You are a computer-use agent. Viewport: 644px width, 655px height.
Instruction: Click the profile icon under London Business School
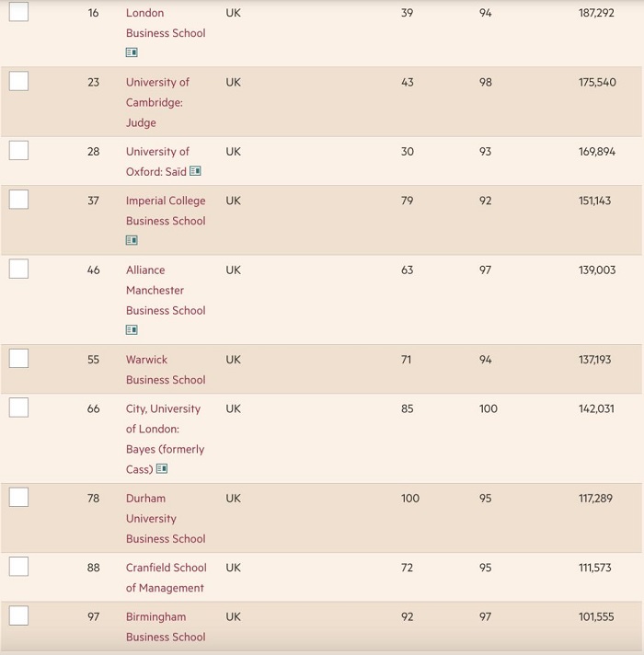132,52
